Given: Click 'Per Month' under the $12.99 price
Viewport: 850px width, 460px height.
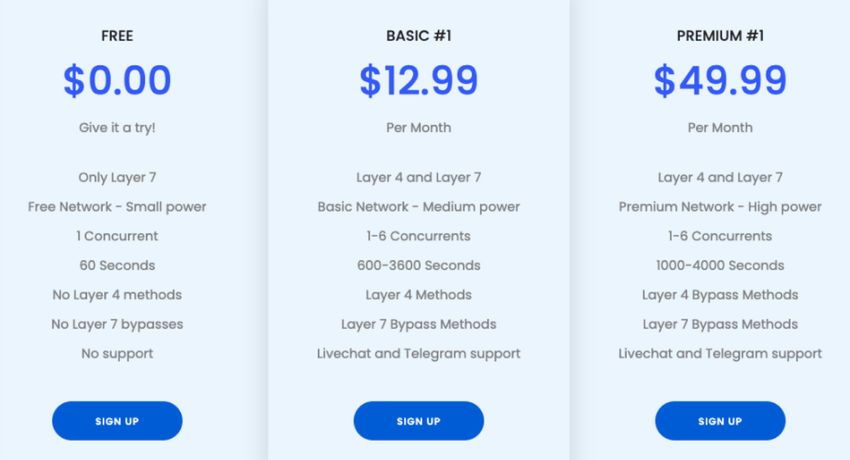Looking at the screenshot, I should [418, 128].
